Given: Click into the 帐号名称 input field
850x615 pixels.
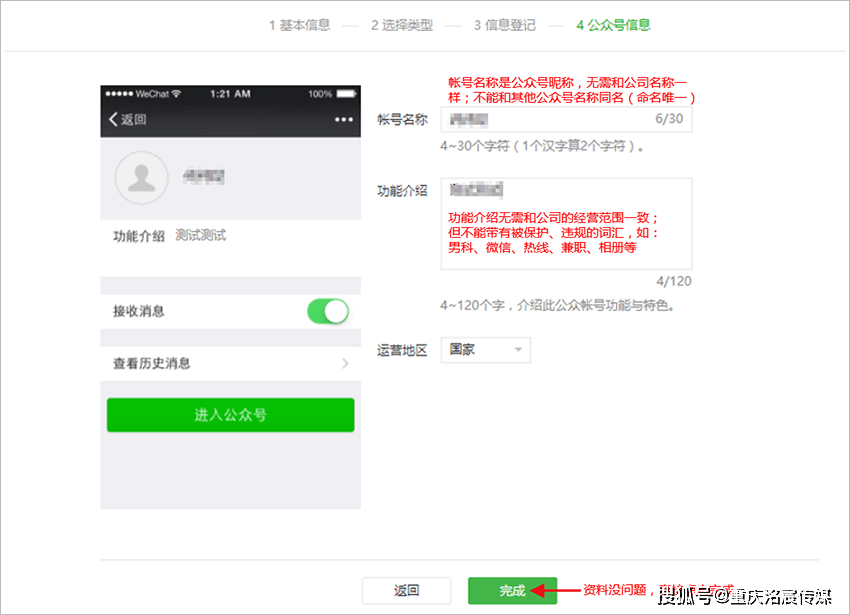Looking at the screenshot, I should (566, 119).
